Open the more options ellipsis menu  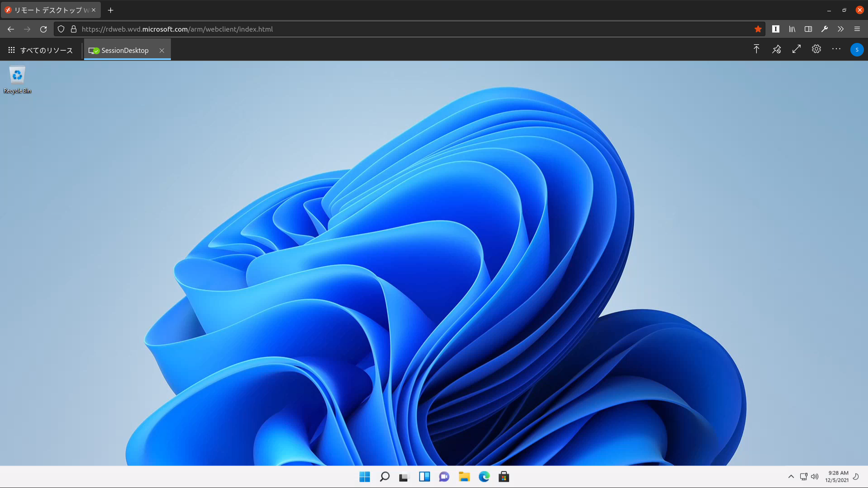836,49
